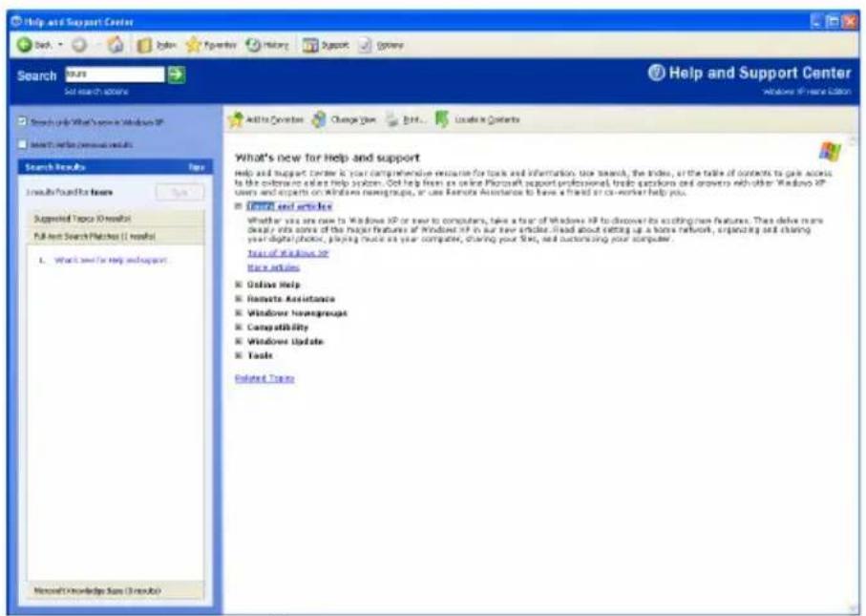This screenshot has height=616, width=866.
Task: Click the Add to Favorites star icon
Action: pyautogui.click(x=236, y=119)
